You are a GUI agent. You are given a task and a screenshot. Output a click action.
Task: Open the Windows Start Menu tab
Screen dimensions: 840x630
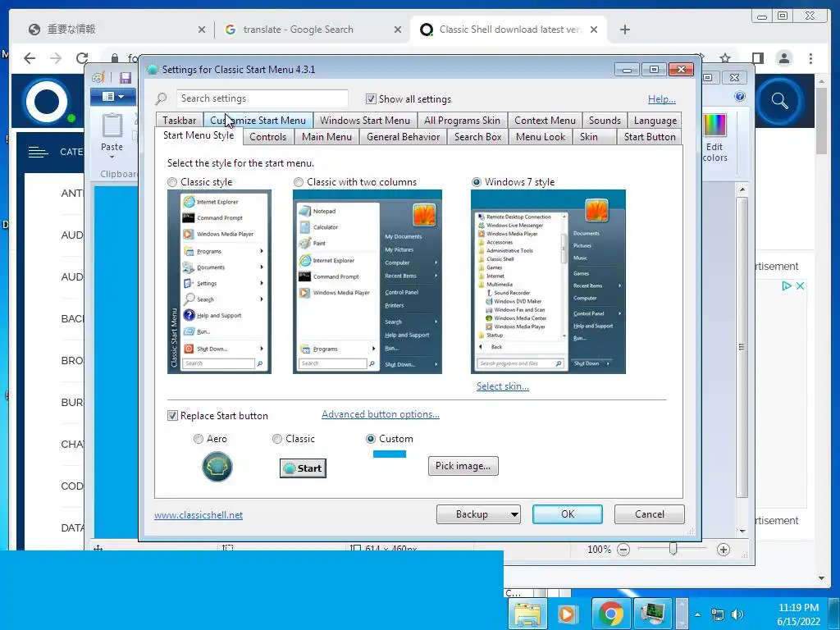click(x=365, y=121)
